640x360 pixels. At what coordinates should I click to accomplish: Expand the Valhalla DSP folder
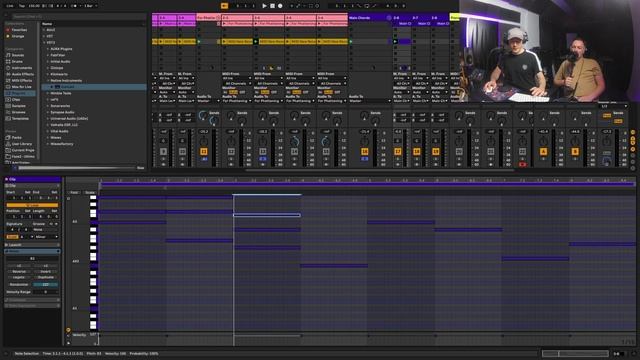point(48,125)
